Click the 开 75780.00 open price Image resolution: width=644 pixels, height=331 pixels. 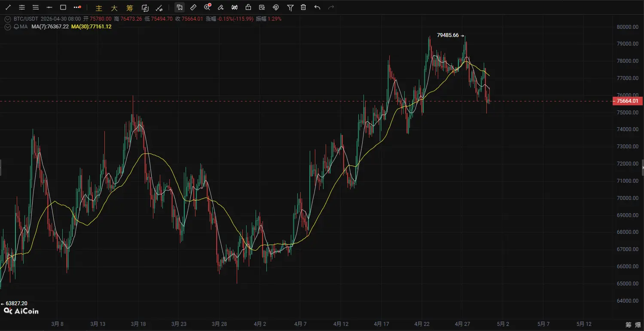(98, 19)
